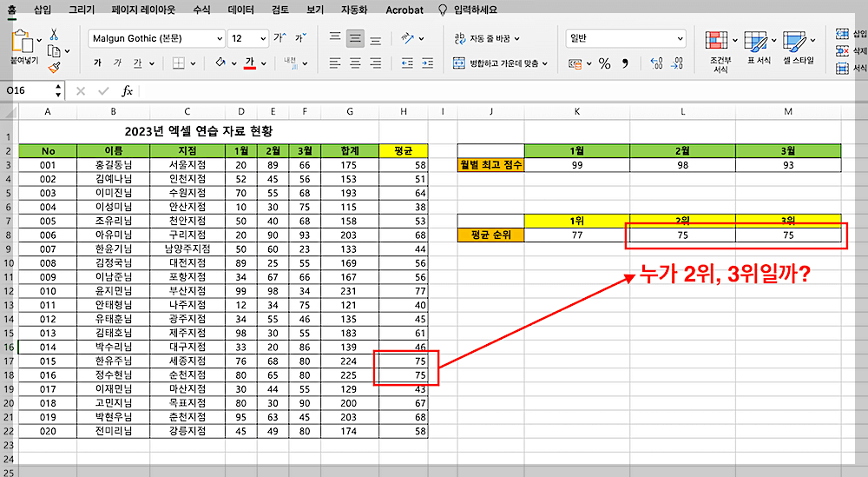Click Increase Decimal icon
The image size is (868, 477).
pyautogui.click(x=656, y=63)
